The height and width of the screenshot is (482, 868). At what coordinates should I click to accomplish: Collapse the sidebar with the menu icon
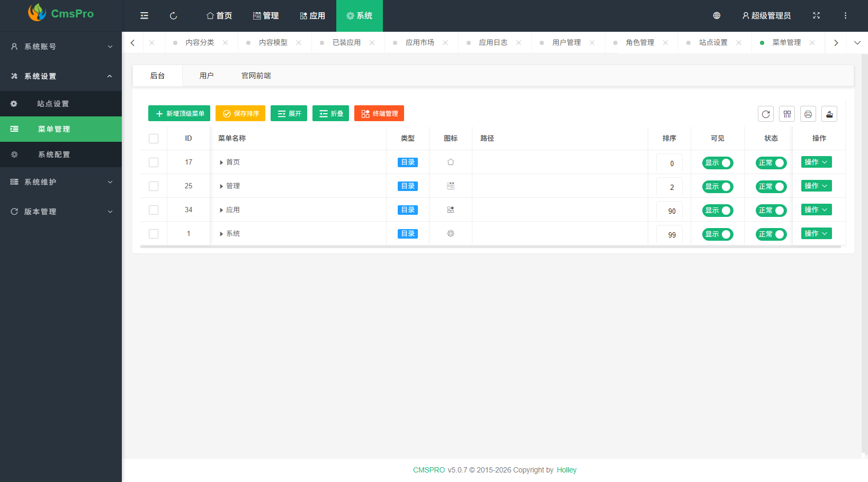pyautogui.click(x=144, y=16)
